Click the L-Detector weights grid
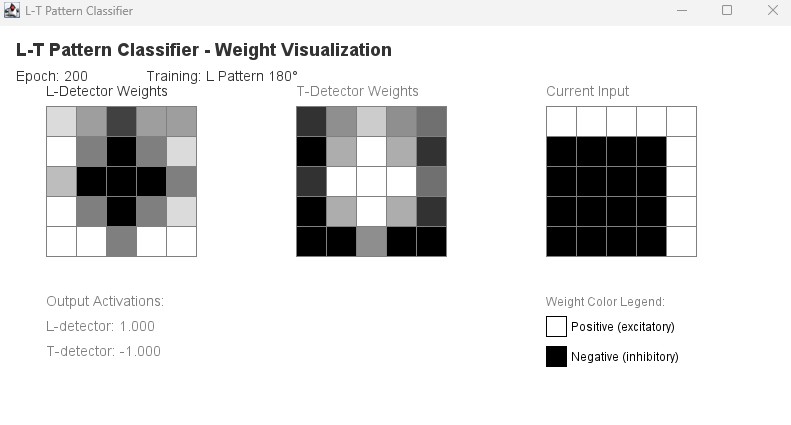 click(x=121, y=181)
